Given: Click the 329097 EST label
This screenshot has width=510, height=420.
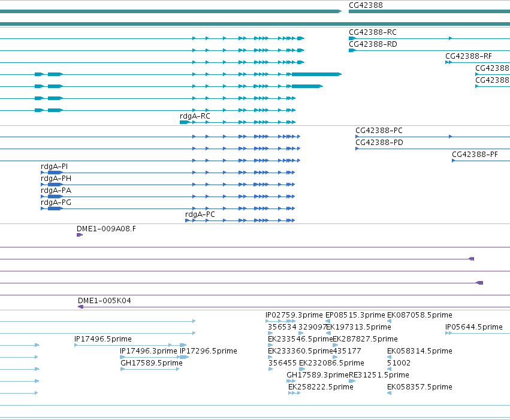Looking at the screenshot, I should [x=313, y=327].
